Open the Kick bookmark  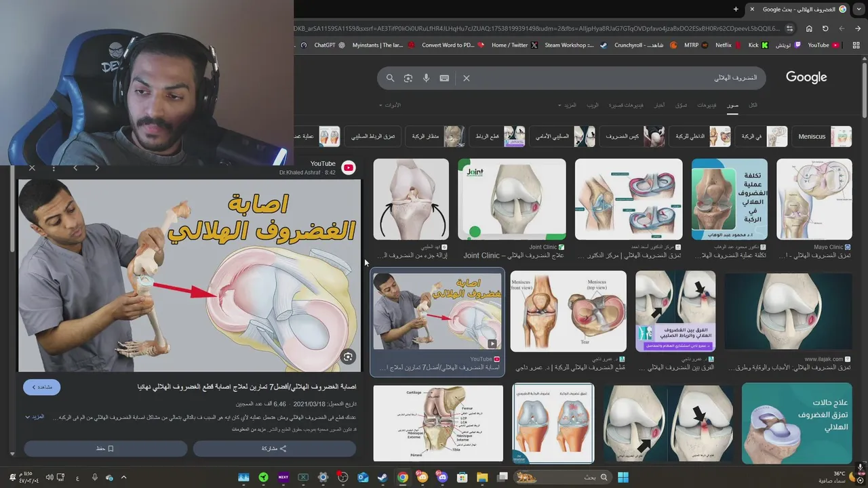[x=757, y=45]
